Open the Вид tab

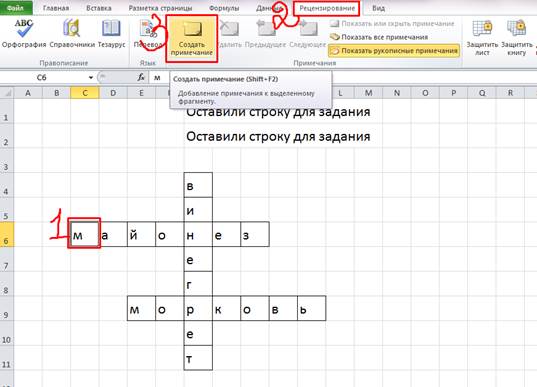pos(378,8)
